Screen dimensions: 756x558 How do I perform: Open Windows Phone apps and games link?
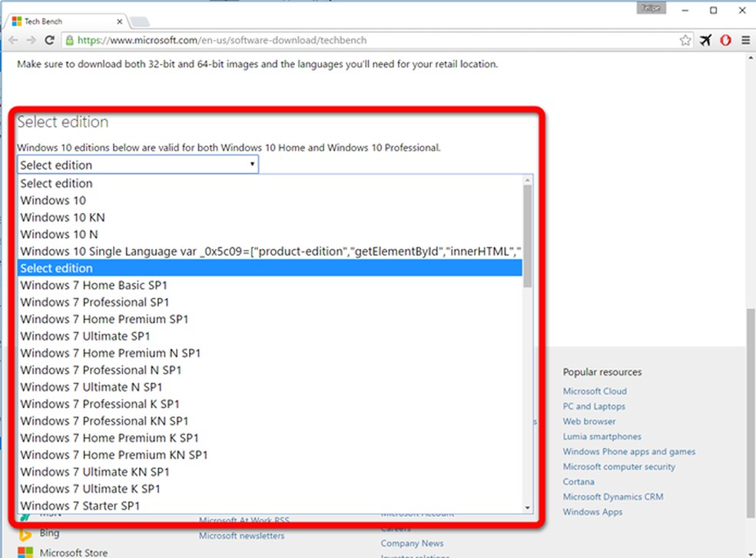(x=629, y=452)
